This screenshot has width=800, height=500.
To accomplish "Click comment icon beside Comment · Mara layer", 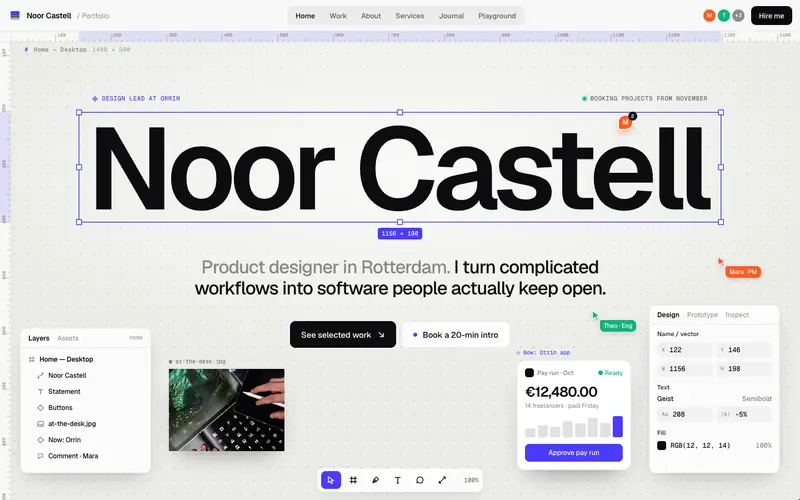I will pyautogui.click(x=40, y=456).
